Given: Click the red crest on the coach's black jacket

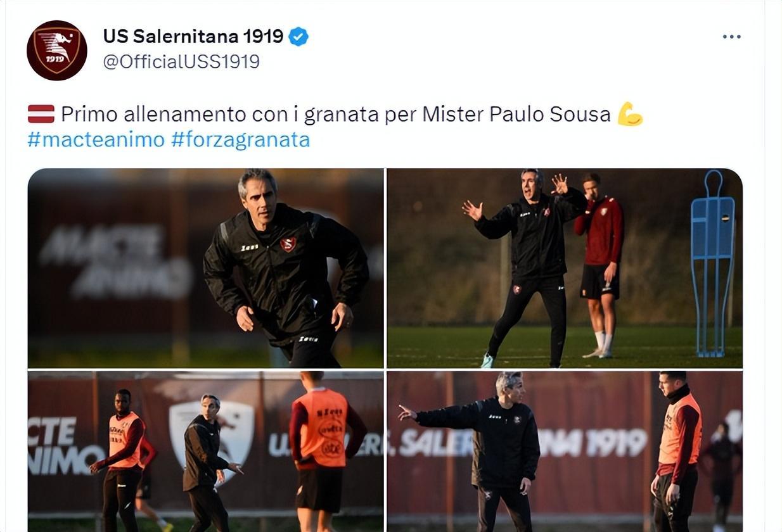Looking at the screenshot, I should 288,244.
